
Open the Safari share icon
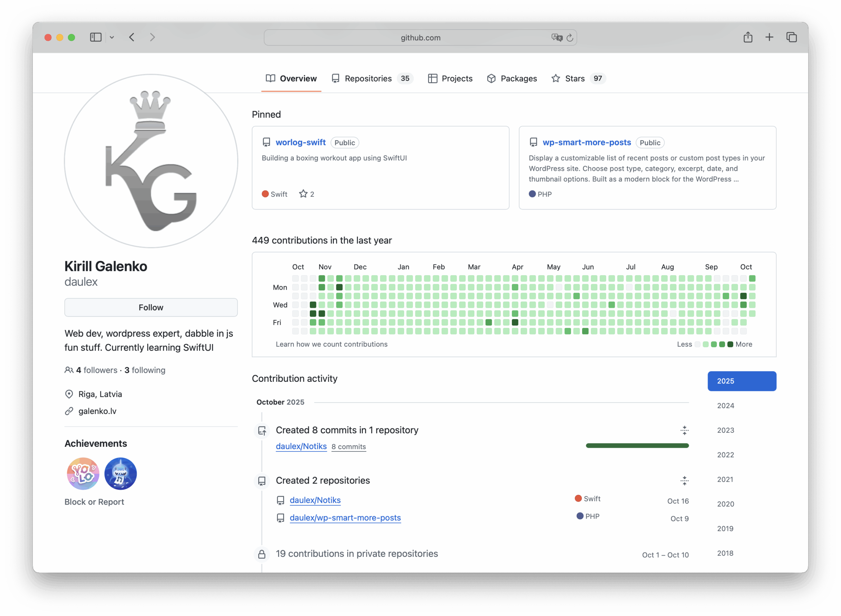coord(748,37)
